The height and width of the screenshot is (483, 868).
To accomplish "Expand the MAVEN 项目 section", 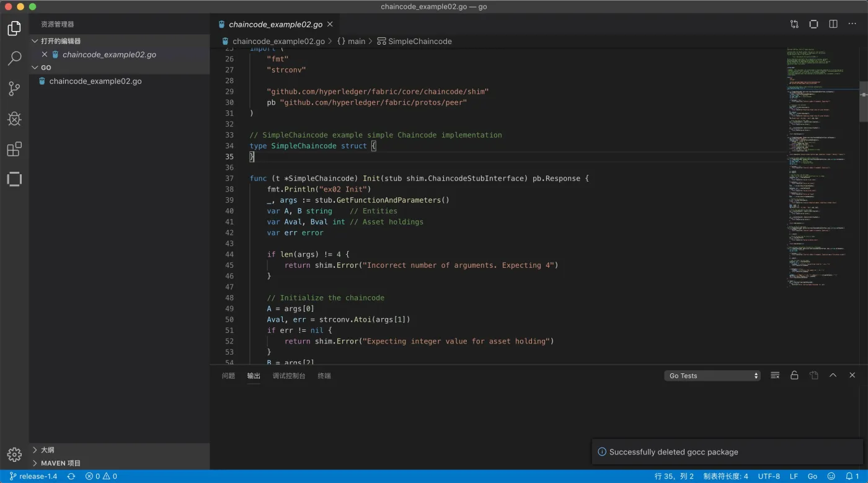I will (119, 463).
